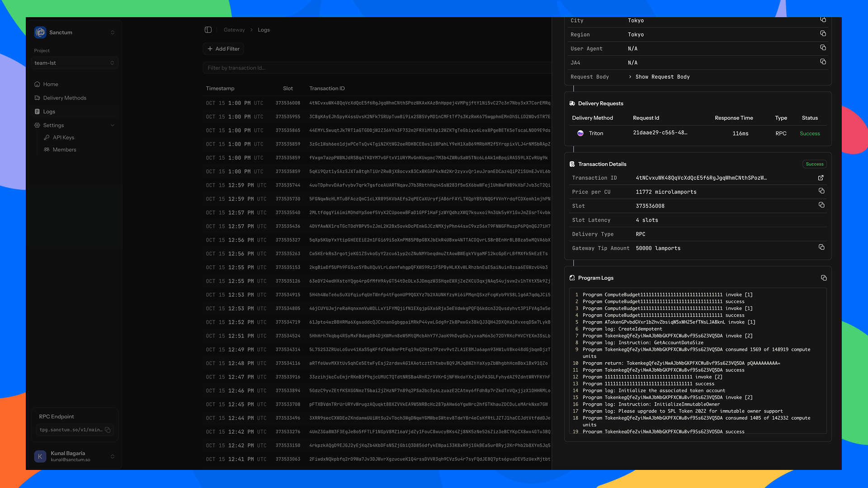Open log row with slot 373535865
868x488 pixels.
[377, 130]
